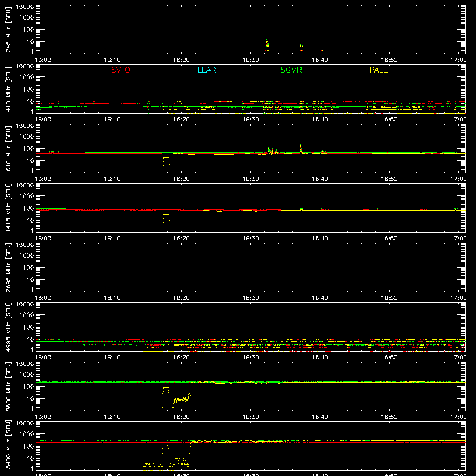Click the green SGMR station legend label
The image size is (476, 476).
coord(291,70)
